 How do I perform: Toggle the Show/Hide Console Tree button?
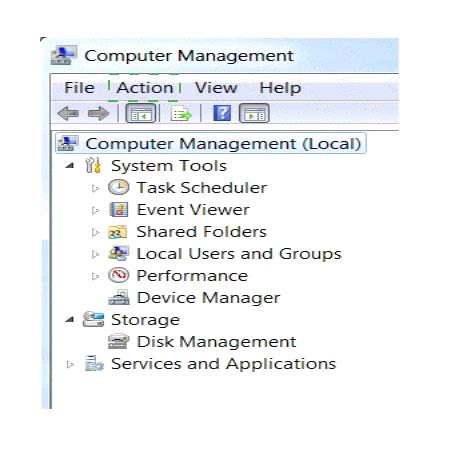tap(140, 113)
